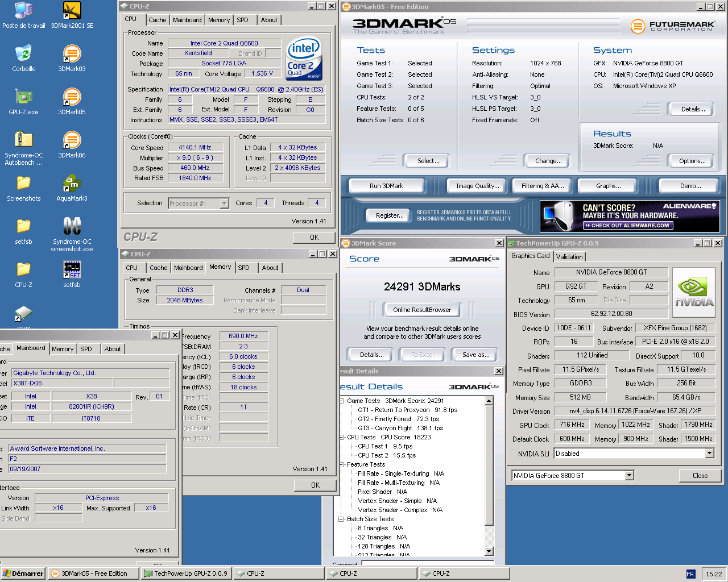Image resolution: width=728 pixels, height=582 pixels.
Task: Click GPU Clock 716 MHz field
Action: coord(572,425)
